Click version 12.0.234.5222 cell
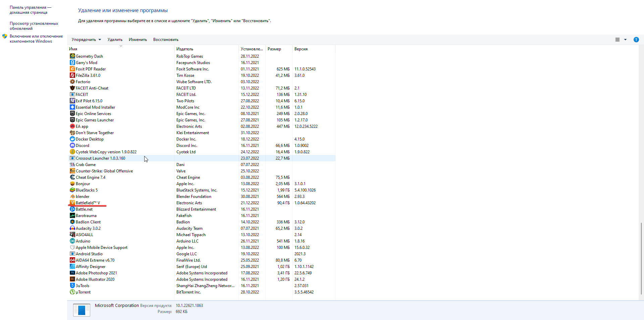This screenshot has height=320, width=644. tap(306, 126)
